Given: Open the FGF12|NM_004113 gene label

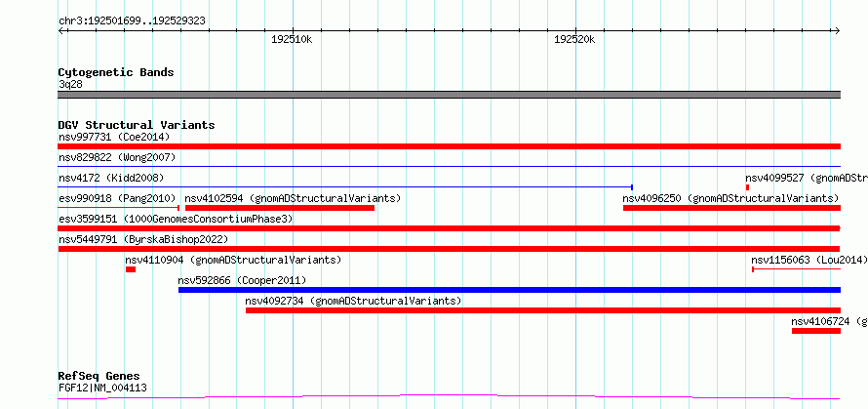Looking at the screenshot, I should pyautogui.click(x=102, y=388).
